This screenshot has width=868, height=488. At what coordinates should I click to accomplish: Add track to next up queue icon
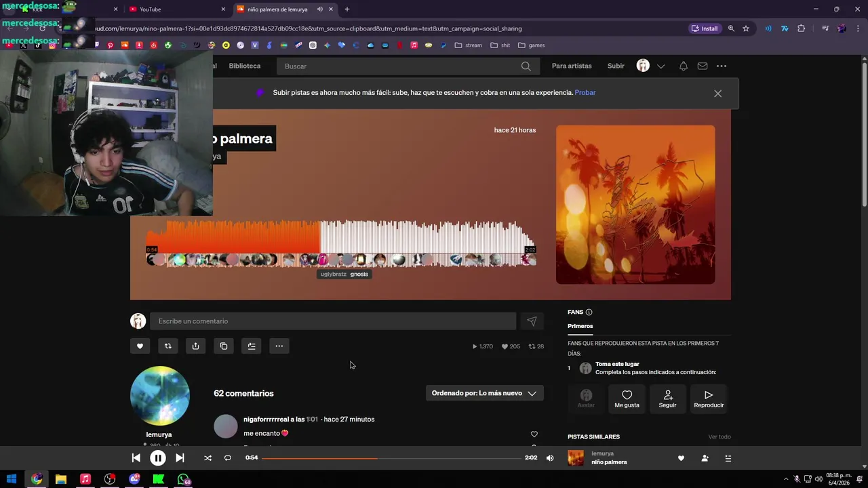pyautogui.click(x=252, y=346)
